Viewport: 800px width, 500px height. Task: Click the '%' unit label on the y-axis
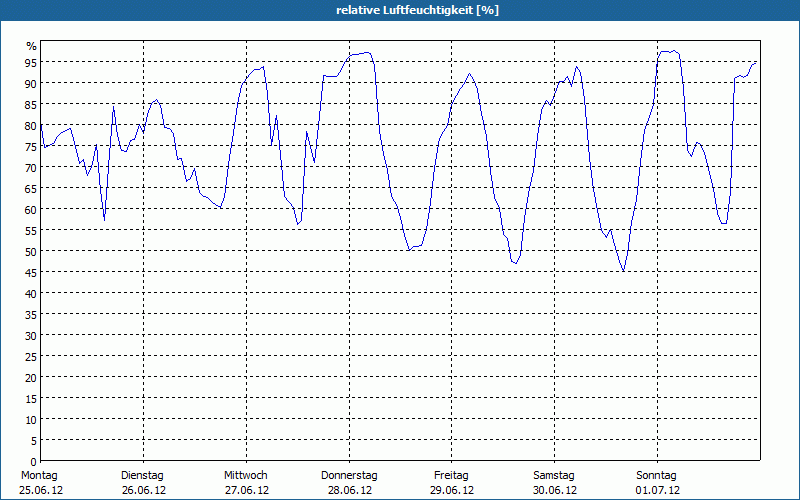tap(32, 46)
